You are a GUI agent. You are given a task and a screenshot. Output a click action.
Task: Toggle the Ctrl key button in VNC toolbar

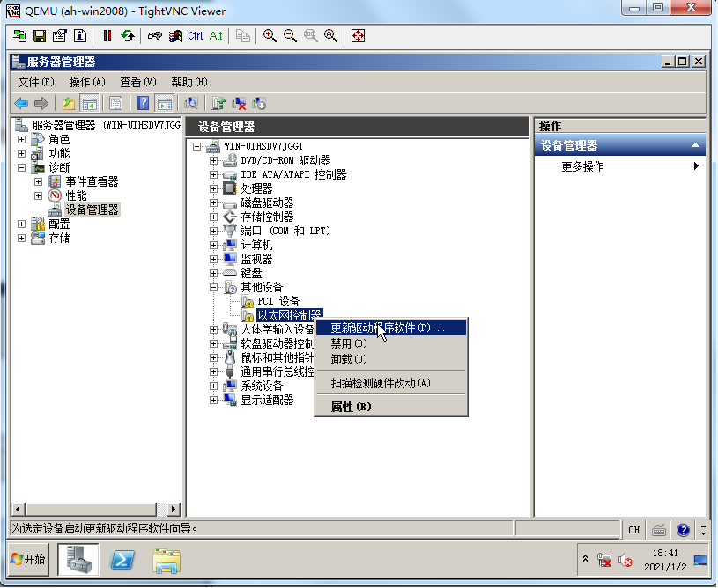pos(195,36)
